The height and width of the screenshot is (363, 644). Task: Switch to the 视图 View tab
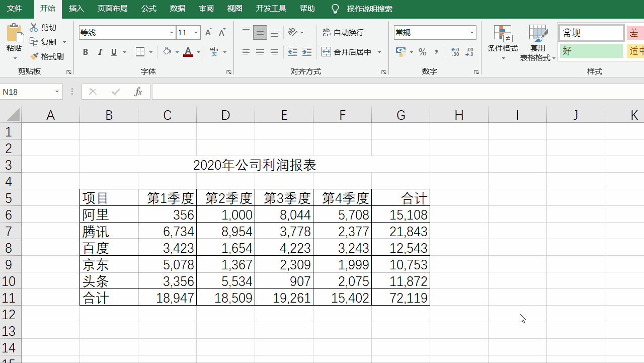pyautogui.click(x=235, y=9)
